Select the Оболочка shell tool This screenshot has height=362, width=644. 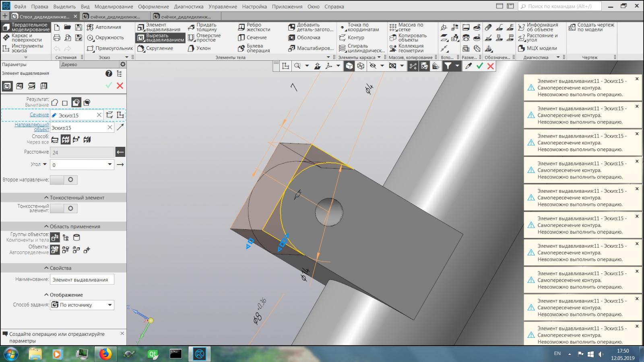(304, 37)
